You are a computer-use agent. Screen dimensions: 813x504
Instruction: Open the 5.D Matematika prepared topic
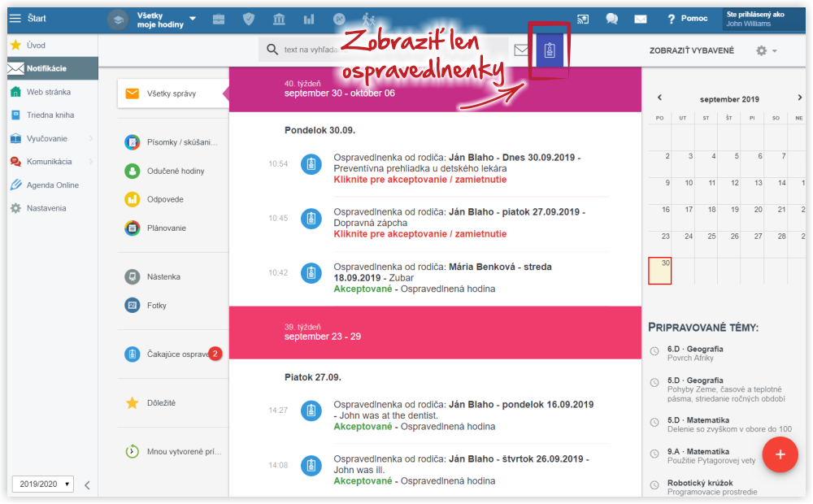pyautogui.click(x=729, y=424)
